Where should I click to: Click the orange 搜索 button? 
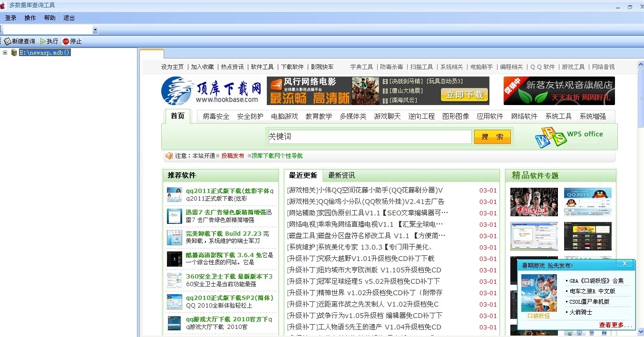(492, 137)
